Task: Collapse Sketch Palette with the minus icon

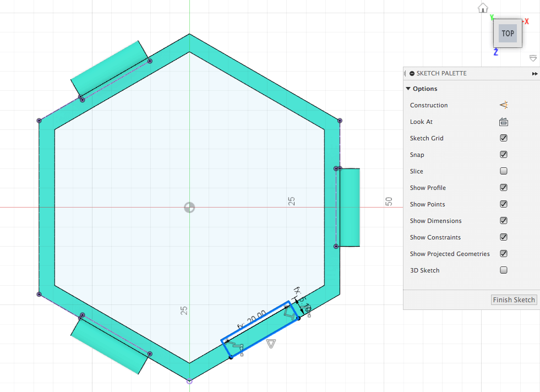Action: [412, 73]
